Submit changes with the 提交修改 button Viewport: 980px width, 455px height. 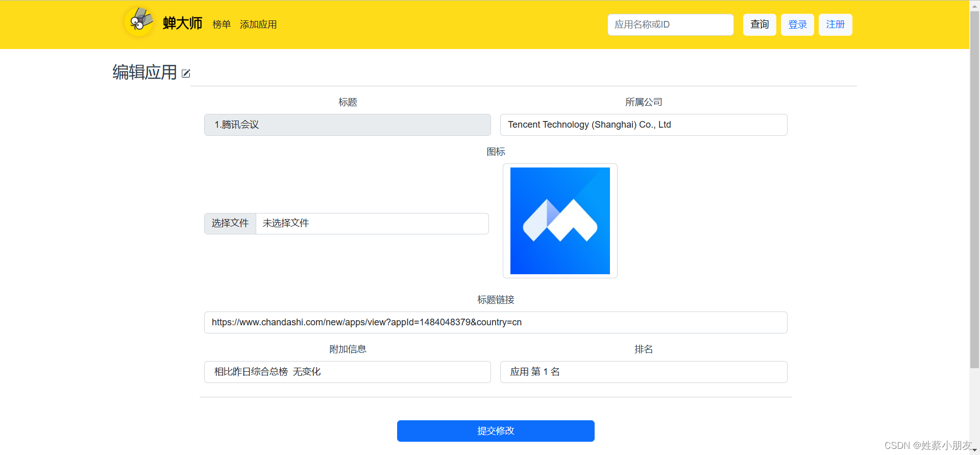(496, 431)
